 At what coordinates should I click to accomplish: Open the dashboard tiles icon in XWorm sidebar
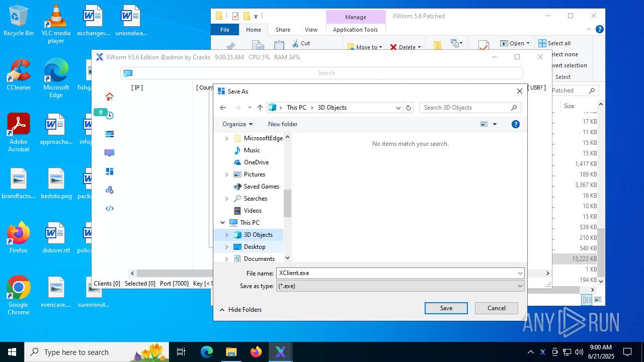point(109,171)
